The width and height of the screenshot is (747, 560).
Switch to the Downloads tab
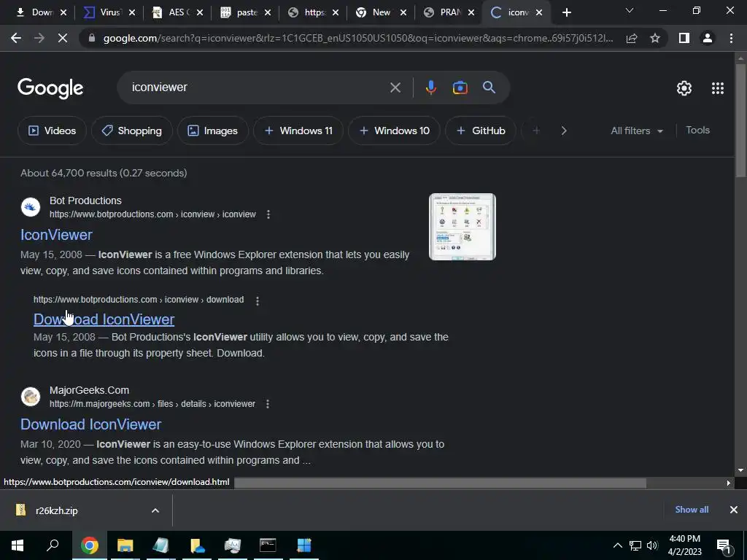pos(42,12)
